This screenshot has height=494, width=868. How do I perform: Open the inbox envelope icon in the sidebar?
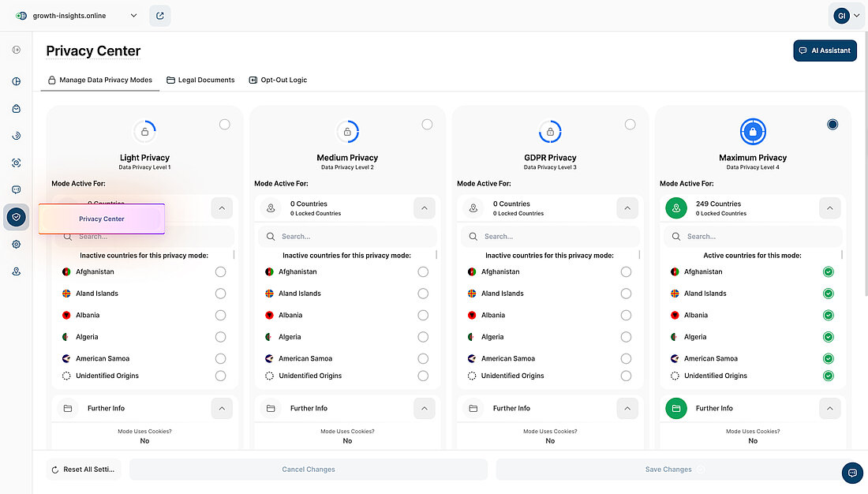(16, 108)
